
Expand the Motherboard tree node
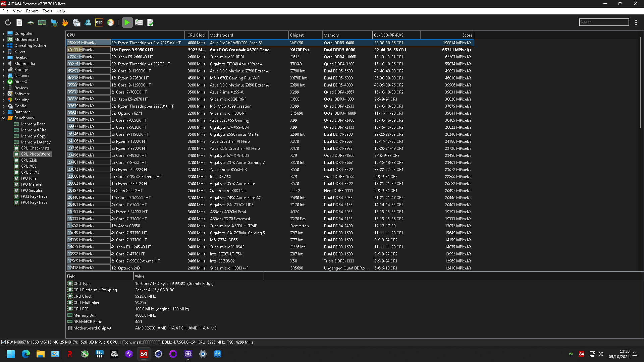[4, 40]
